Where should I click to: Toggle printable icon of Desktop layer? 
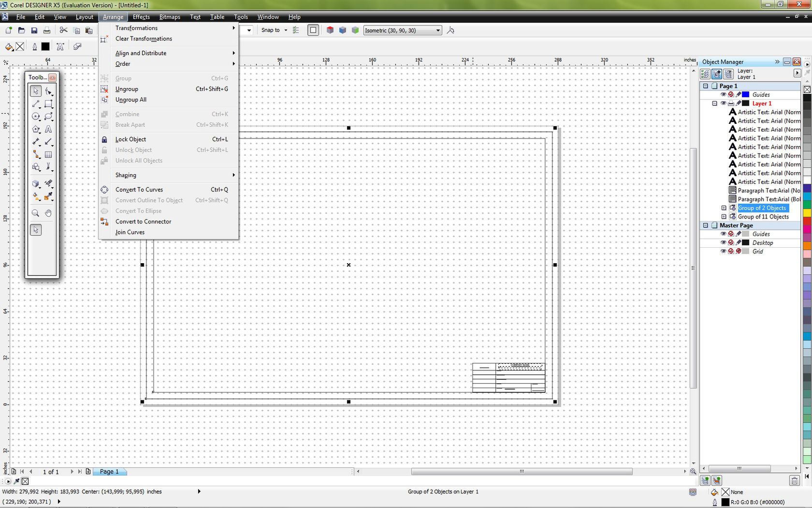(x=731, y=243)
